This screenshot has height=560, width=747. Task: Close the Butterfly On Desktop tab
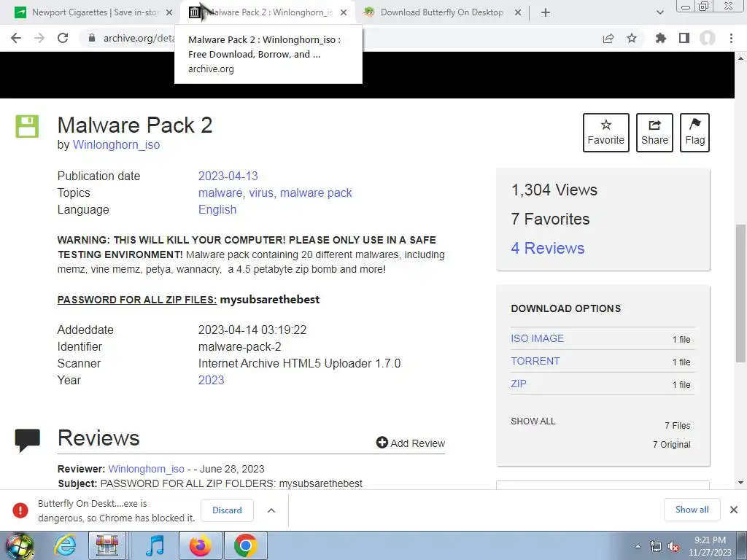518,13
